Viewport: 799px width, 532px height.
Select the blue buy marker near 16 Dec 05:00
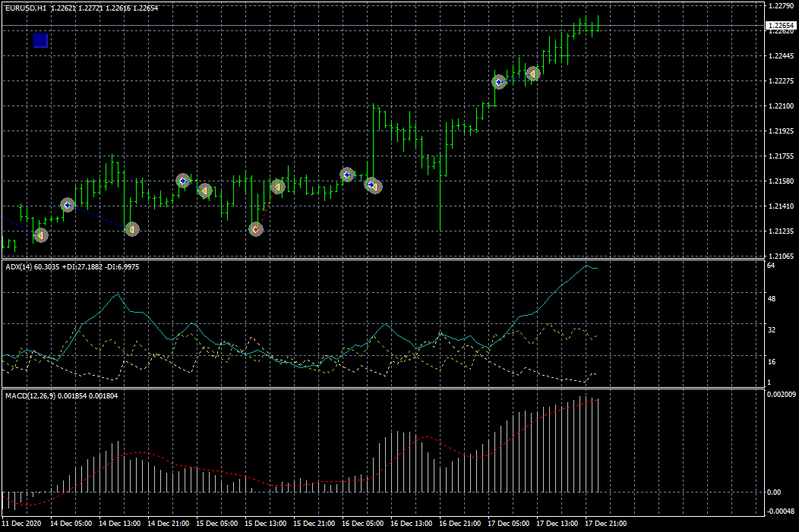[347, 175]
